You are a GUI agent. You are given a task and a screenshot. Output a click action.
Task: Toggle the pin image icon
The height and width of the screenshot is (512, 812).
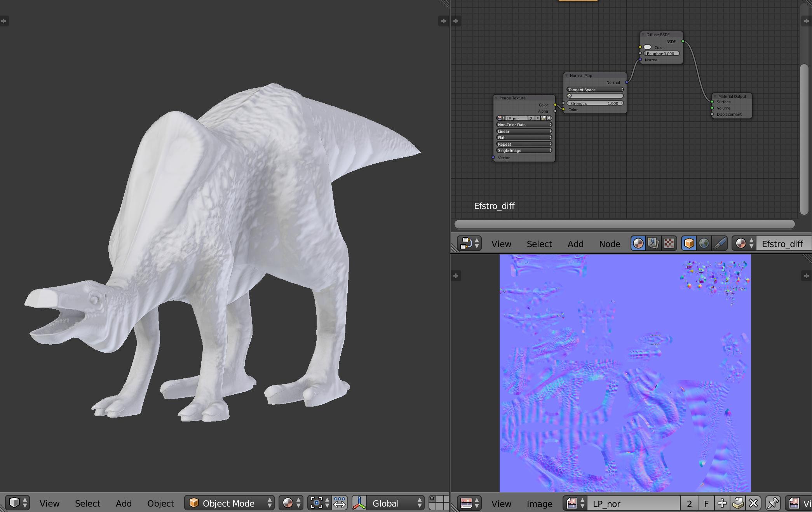click(x=773, y=503)
